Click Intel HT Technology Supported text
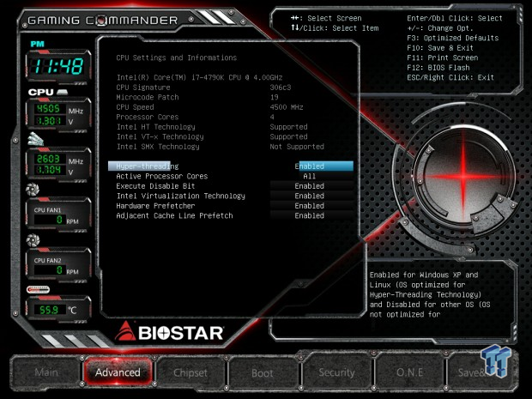Screen dimensions: 532x399 point(288,126)
